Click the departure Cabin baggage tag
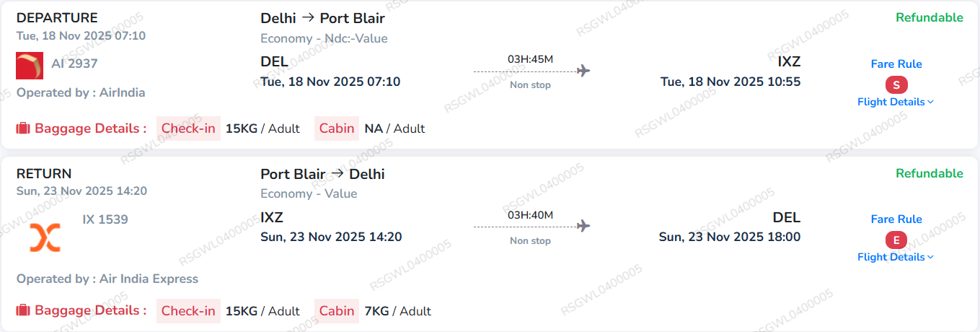 [337, 128]
